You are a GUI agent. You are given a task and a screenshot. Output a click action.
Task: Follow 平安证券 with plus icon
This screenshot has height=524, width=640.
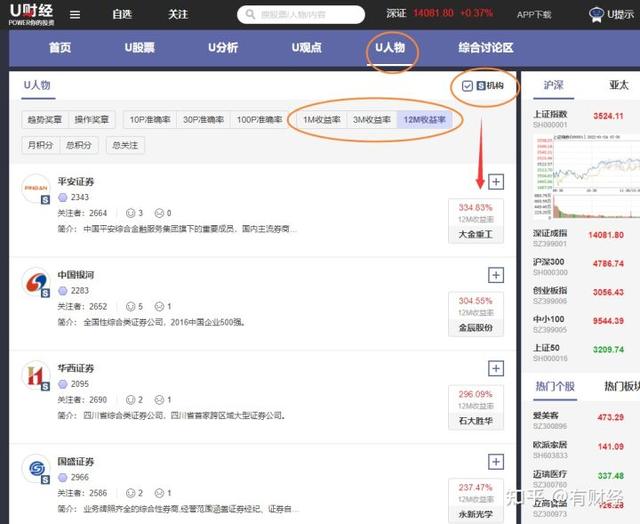[x=496, y=182]
